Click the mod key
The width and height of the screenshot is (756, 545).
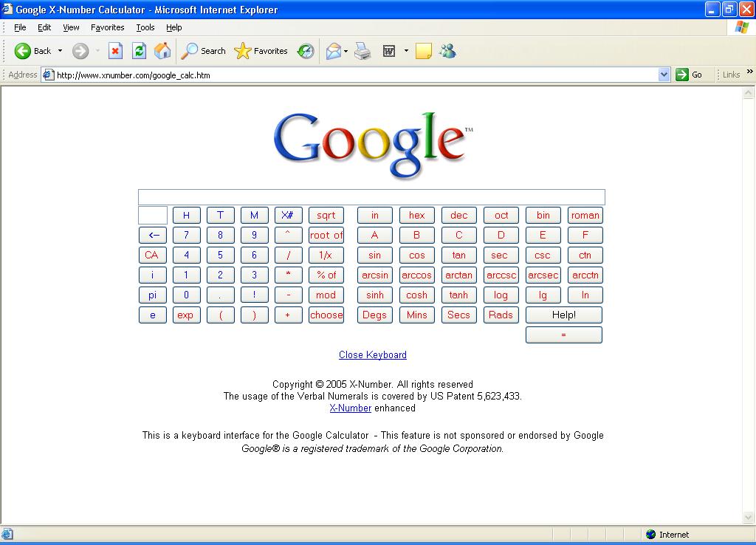point(326,295)
